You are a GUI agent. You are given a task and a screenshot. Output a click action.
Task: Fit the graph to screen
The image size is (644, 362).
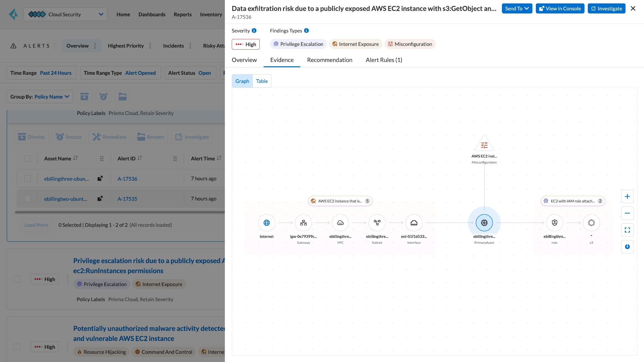(x=627, y=230)
